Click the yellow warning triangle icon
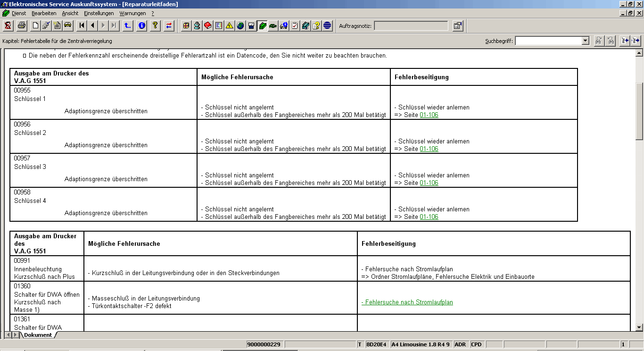Viewport: 644px width, 351px height. click(230, 25)
